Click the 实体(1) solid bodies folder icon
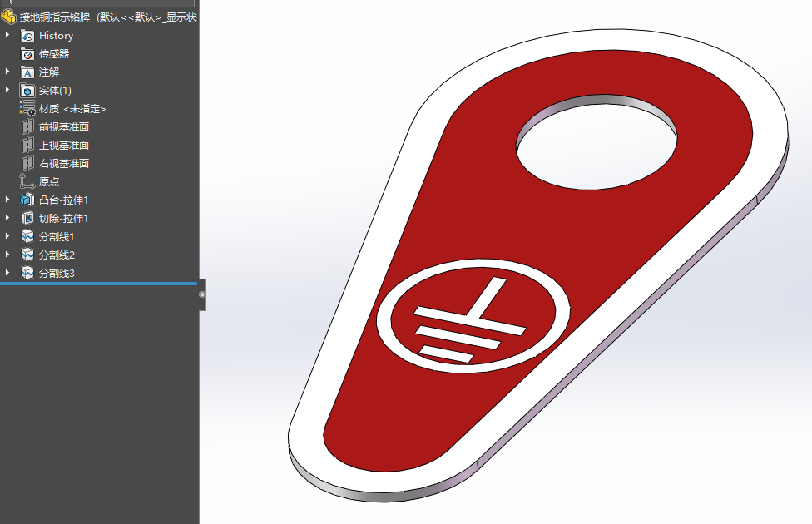This screenshot has height=524, width=812. (27, 90)
